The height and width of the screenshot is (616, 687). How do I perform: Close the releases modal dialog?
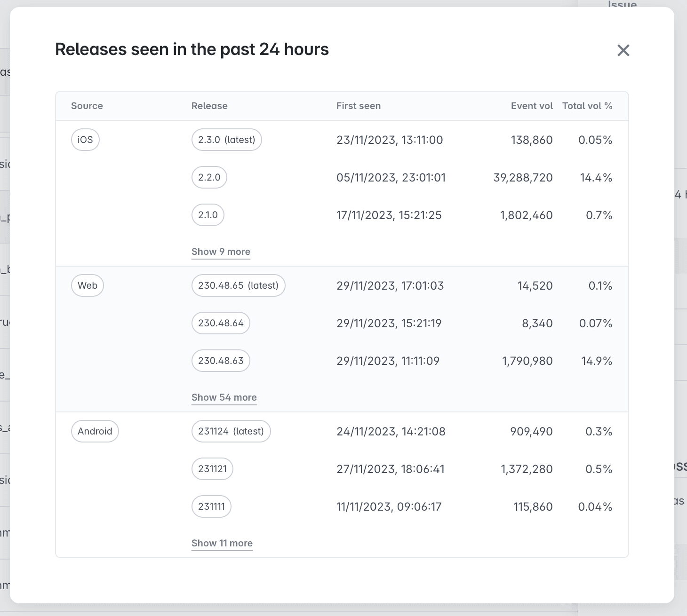click(623, 50)
